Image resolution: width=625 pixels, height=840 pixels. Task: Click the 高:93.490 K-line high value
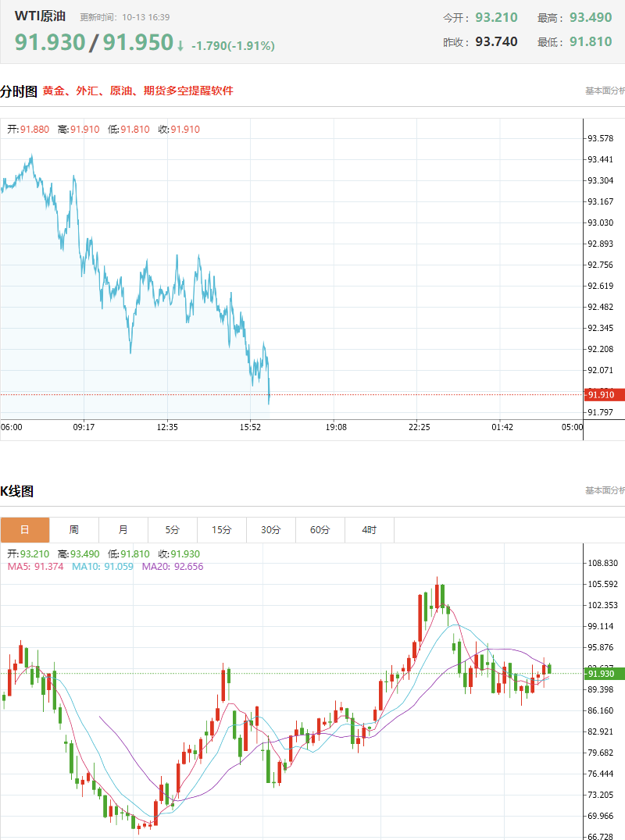pyautogui.click(x=79, y=554)
